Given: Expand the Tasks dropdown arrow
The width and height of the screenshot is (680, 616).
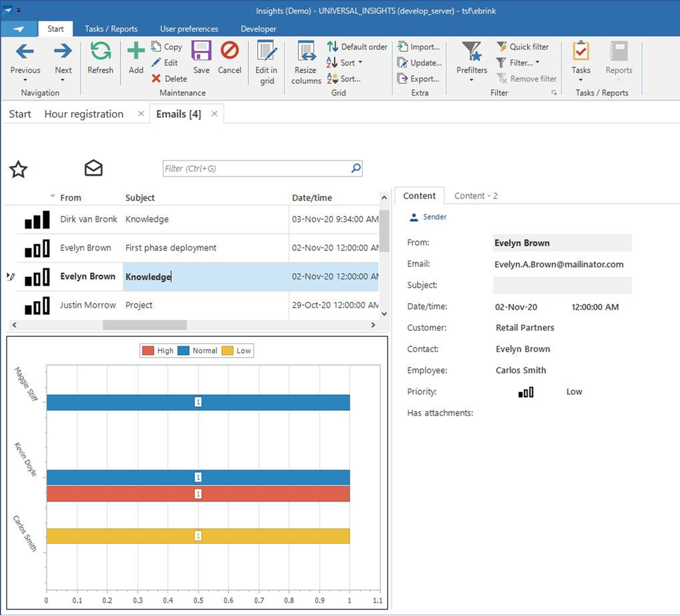Looking at the screenshot, I should (x=581, y=80).
